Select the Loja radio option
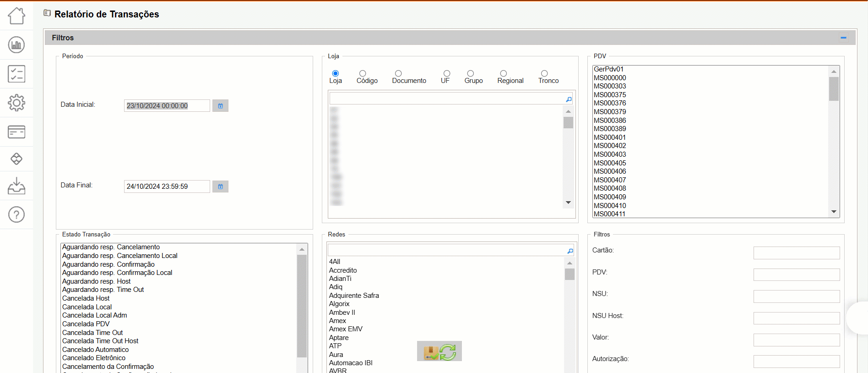This screenshot has height=373, width=868. coord(336,73)
